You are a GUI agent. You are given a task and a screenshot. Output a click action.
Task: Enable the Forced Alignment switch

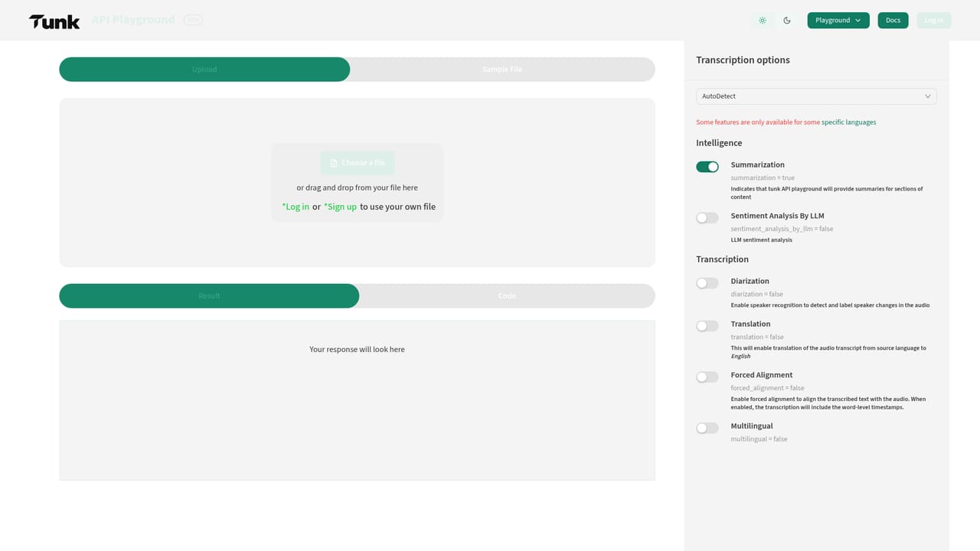point(707,377)
